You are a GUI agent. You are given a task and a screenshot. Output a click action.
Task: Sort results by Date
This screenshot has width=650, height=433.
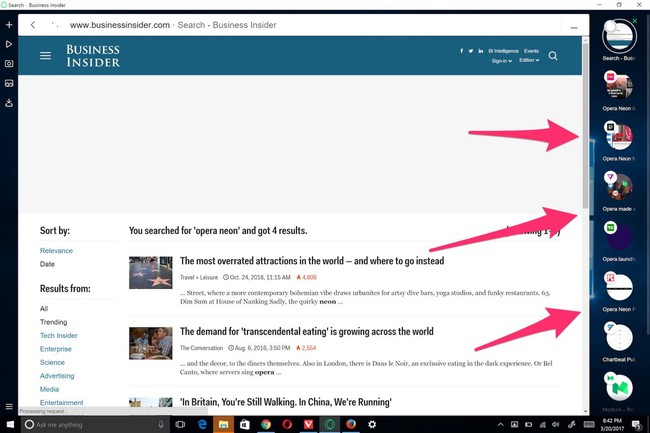click(x=47, y=264)
